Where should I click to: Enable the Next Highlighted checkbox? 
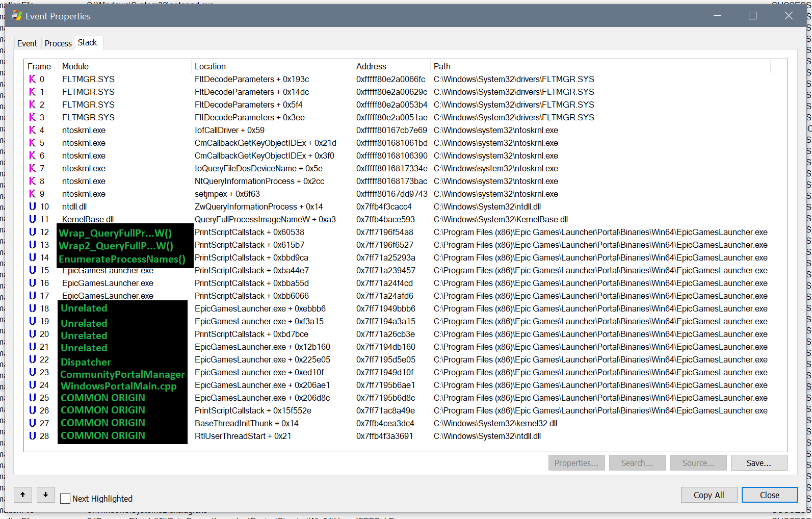tap(65, 499)
